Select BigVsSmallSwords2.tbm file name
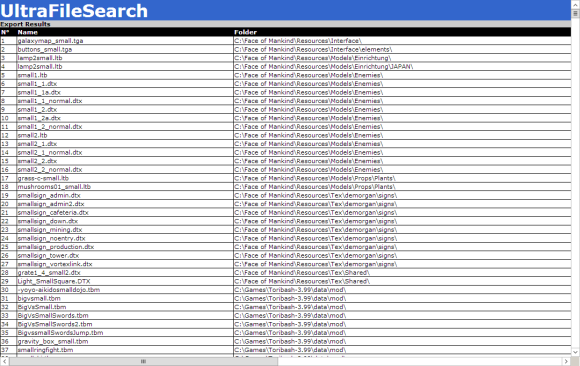The height and width of the screenshot is (366, 580). click(55, 324)
